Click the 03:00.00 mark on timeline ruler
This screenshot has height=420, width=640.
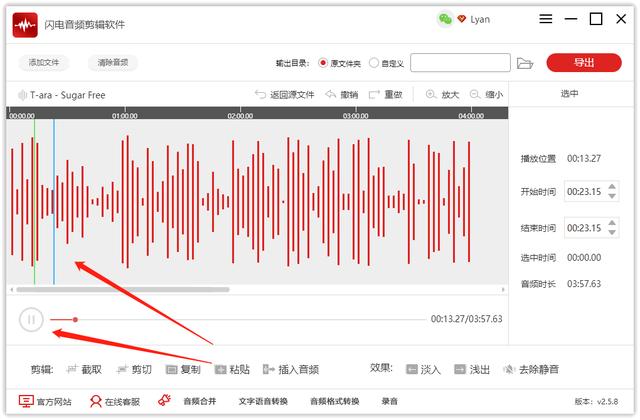pyautogui.click(x=356, y=116)
